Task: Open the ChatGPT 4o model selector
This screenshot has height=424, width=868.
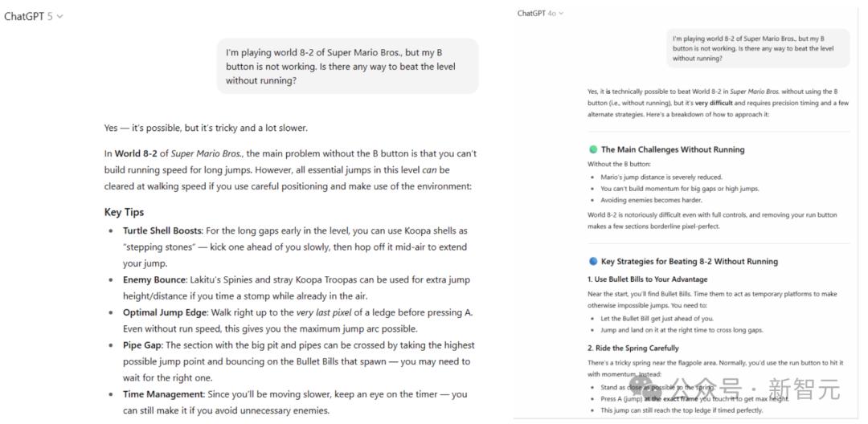Action: pos(541,13)
